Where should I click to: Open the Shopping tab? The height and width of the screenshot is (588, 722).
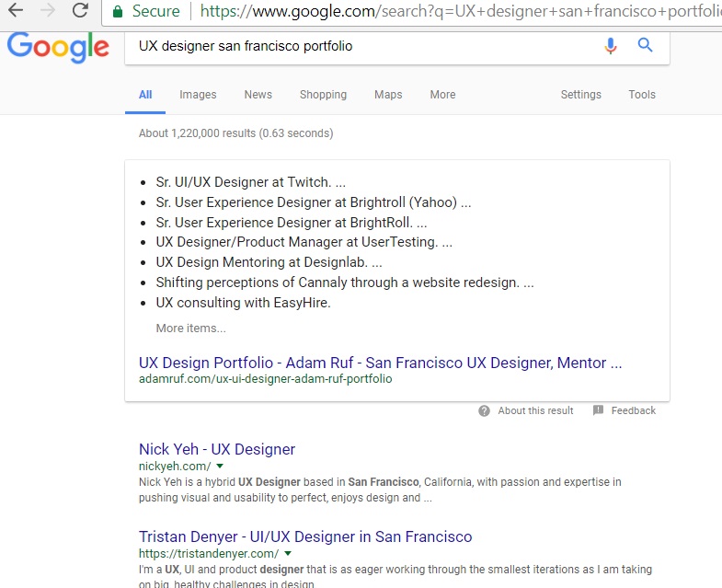[x=323, y=95]
